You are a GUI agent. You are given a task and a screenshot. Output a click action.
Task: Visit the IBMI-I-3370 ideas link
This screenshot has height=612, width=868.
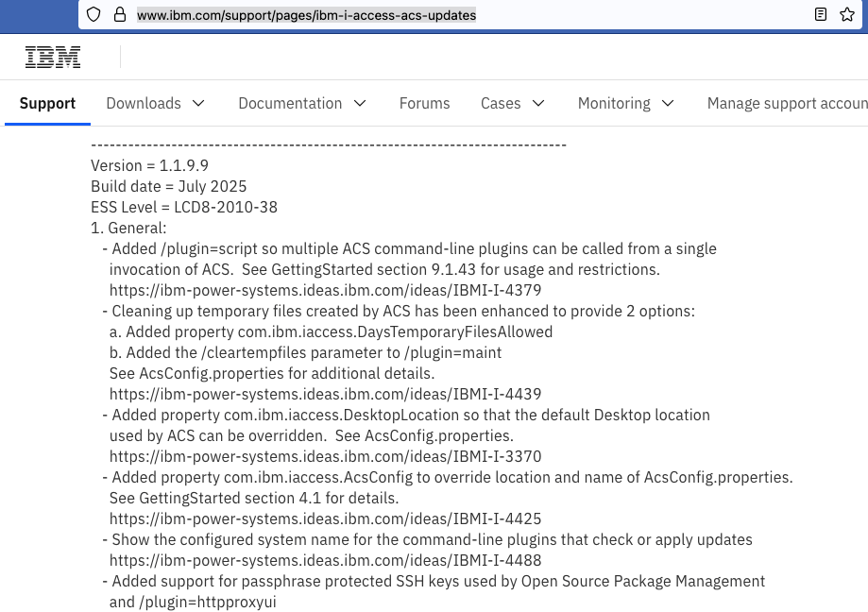pos(325,457)
